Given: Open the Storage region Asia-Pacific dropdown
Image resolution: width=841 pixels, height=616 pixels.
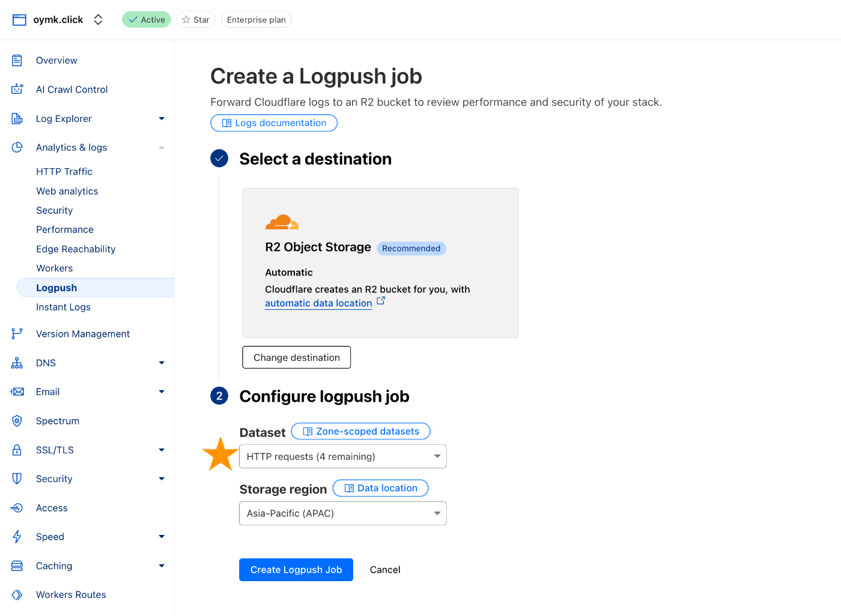Looking at the screenshot, I should coord(342,513).
